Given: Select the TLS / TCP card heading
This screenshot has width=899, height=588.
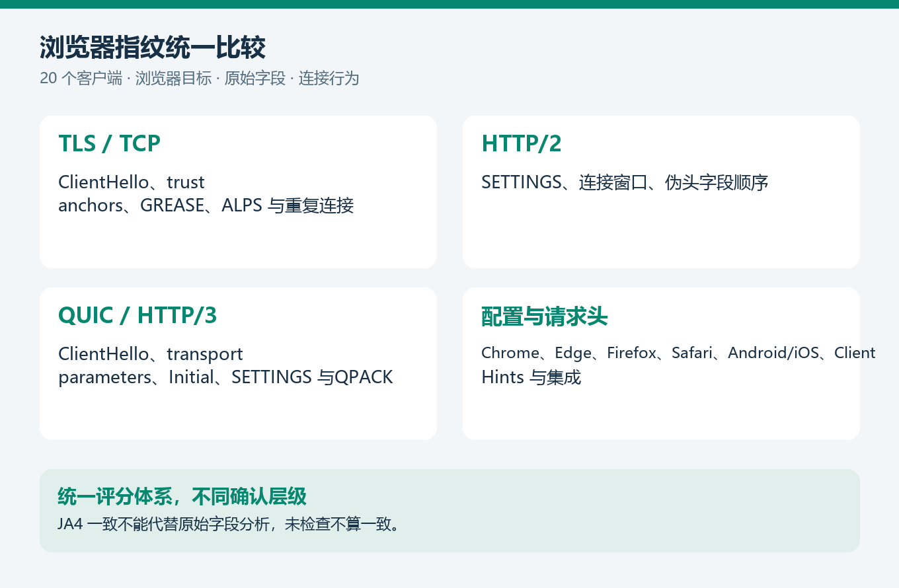Looking at the screenshot, I should [x=110, y=143].
